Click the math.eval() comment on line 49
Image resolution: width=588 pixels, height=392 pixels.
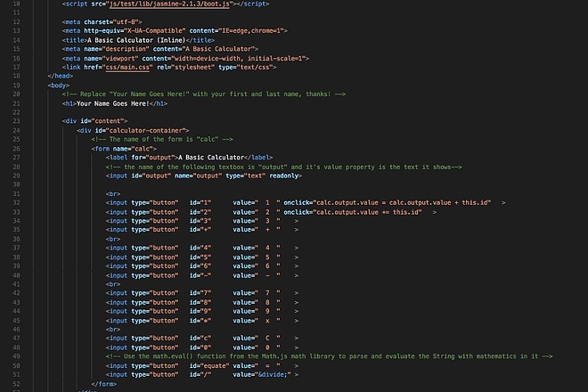(330, 356)
